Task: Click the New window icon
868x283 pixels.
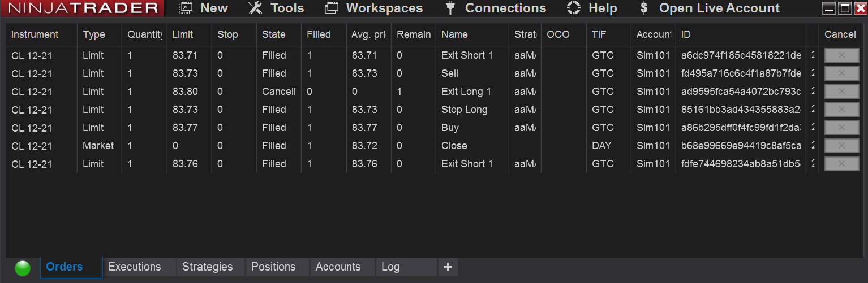Action: [185, 8]
